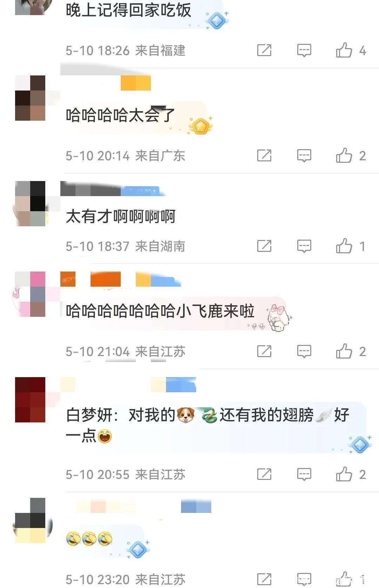Like the 小飞鹿来啦 comment
379x588 pixels.
[344, 351]
